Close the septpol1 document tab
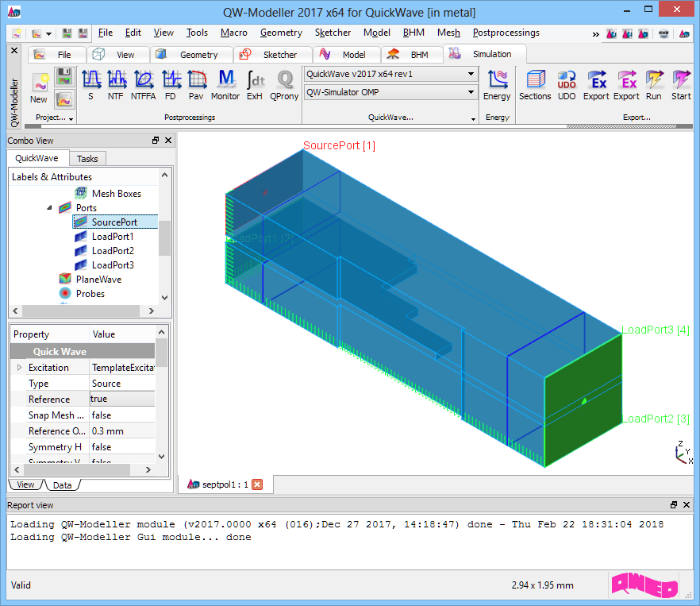Viewport: 700px width, 606px height. (257, 484)
